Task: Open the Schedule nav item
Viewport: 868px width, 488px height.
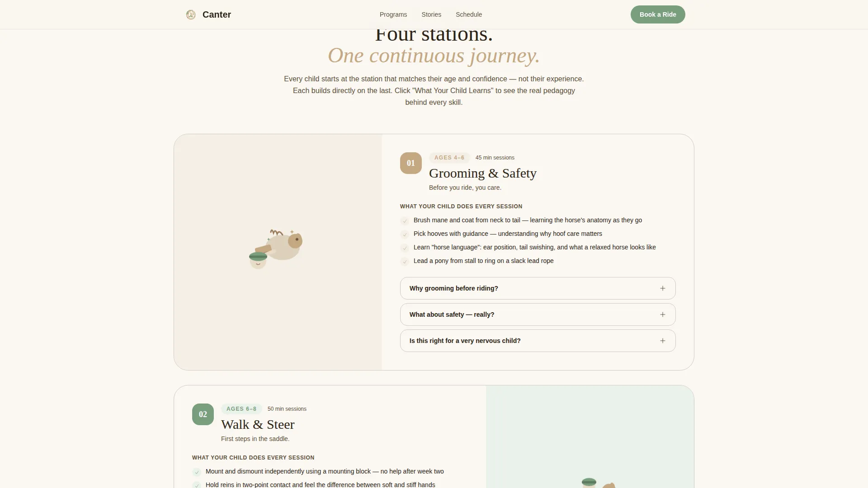Action: [x=469, y=14]
